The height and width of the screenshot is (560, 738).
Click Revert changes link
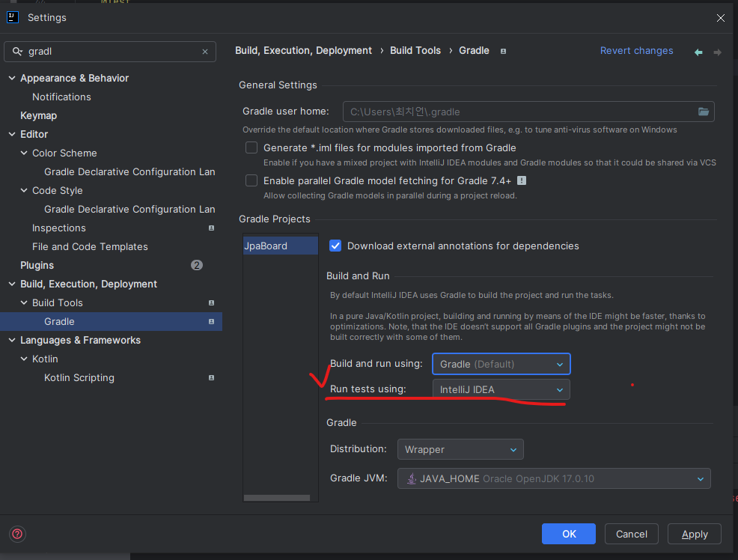pos(636,51)
